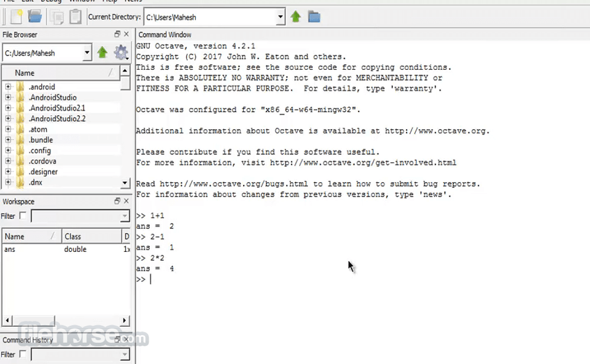Click the Command Window title label
590x364 pixels.
(165, 35)
